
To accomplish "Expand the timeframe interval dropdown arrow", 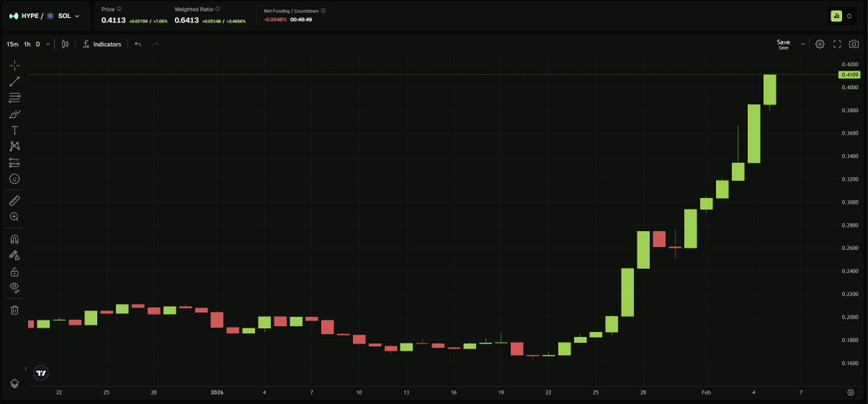I will [x=48, y=44].
